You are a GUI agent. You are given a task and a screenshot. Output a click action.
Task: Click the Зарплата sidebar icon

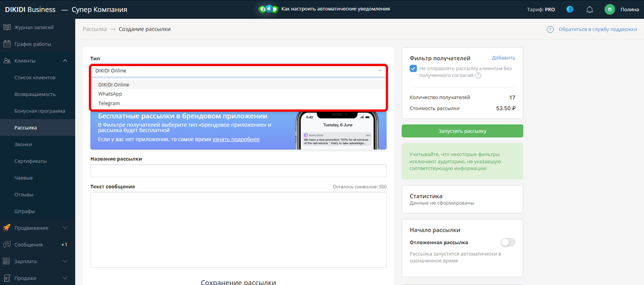click(7, 261)
